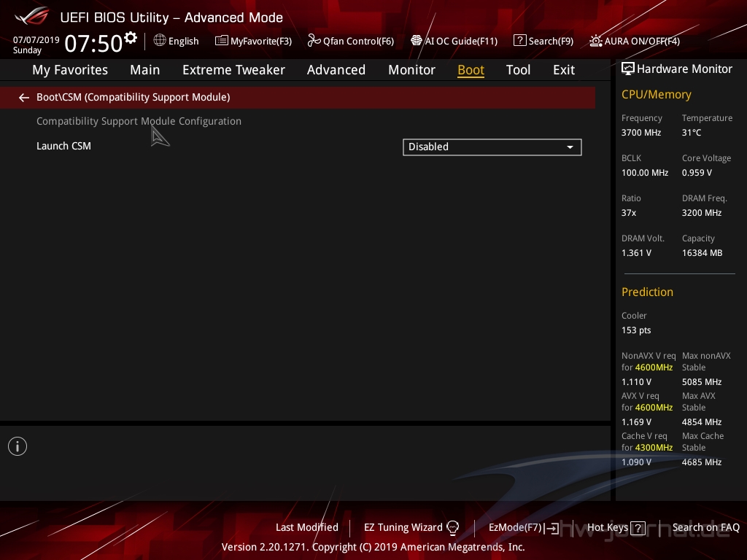Click Compatibility Support Module Configuration heading
The height and width of the screenshot is (560, 747).
pos(139,122)
